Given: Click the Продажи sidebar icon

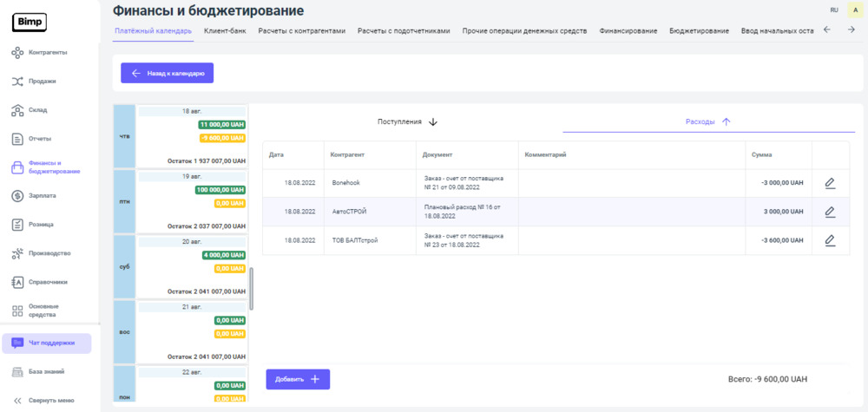Looking at the screenshot, I should coord(17,82).
